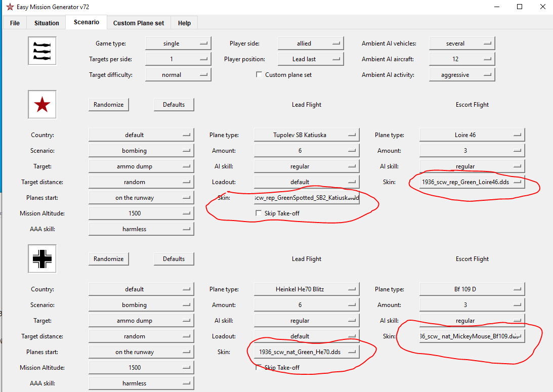Open the MickeyMouse Bf109 skin dropdown
The image size is (553, 392).
pyautogui.click(x=472, y=336)
